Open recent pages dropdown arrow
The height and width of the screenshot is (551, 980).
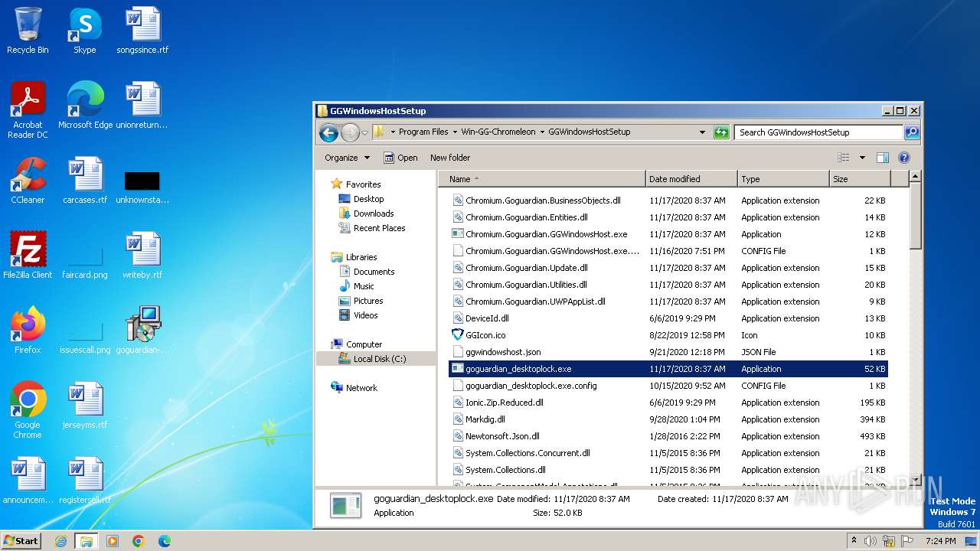365,132
